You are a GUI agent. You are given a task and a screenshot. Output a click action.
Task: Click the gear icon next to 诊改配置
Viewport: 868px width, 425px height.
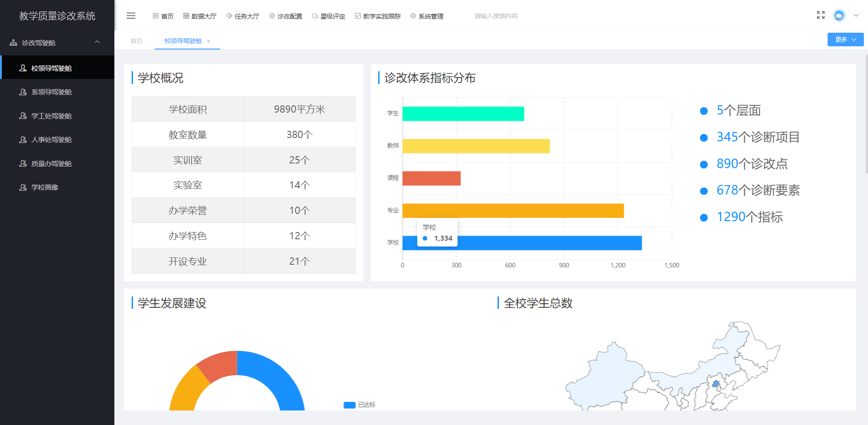pos(272,16)
